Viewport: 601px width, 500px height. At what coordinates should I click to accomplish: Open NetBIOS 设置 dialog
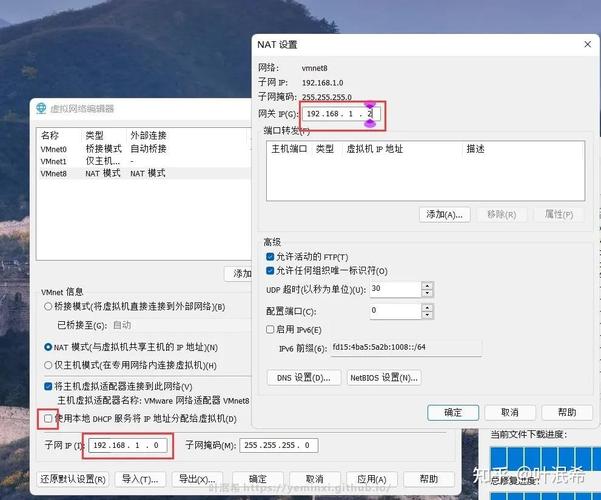tap(384, 378)
